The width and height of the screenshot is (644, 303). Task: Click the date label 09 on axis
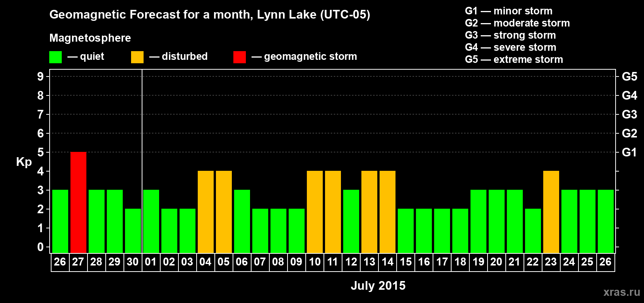tap(296, 262)
